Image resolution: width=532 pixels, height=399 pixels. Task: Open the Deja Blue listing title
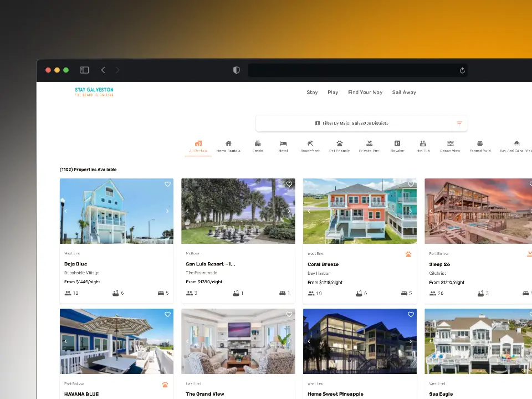tap(76, 264)
